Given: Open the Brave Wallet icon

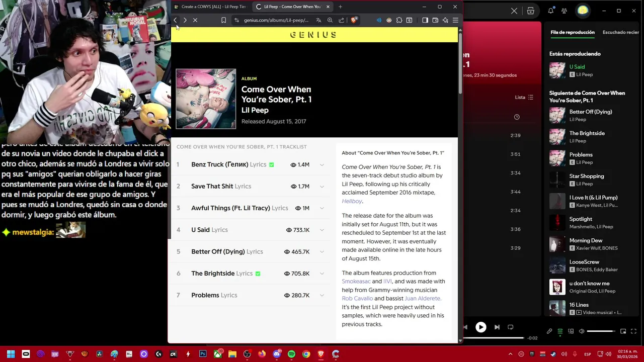Looking at the screenshot, I should tap(435, 20).
